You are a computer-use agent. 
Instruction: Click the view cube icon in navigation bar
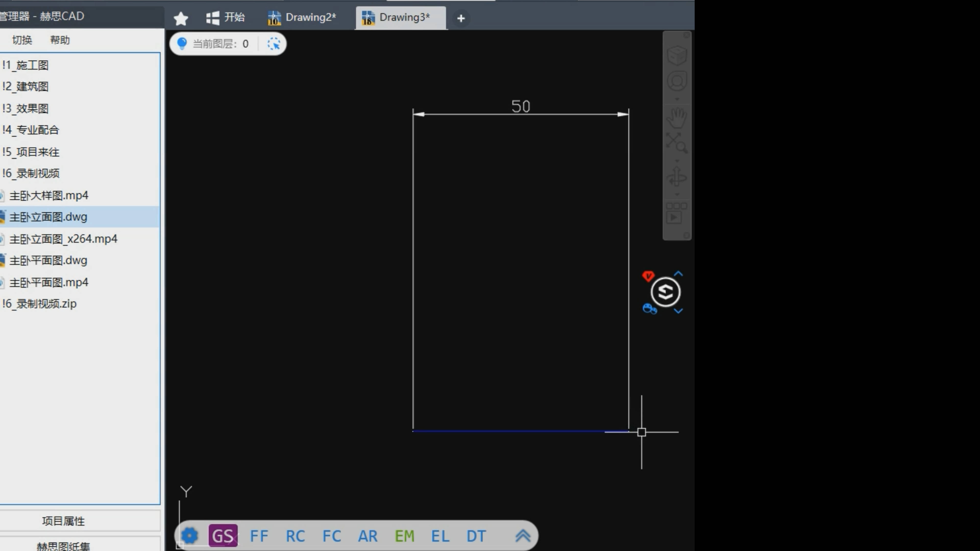(x=677, y=56)
